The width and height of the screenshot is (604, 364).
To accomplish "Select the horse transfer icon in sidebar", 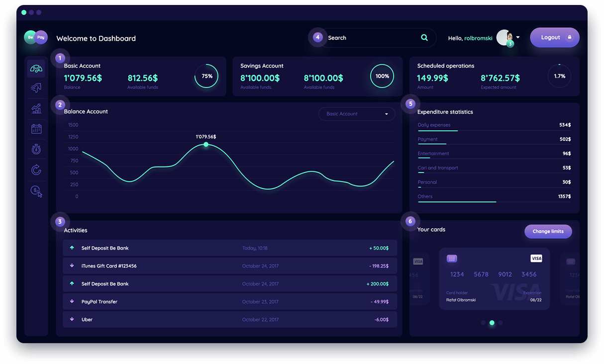I will coord(36,88).
